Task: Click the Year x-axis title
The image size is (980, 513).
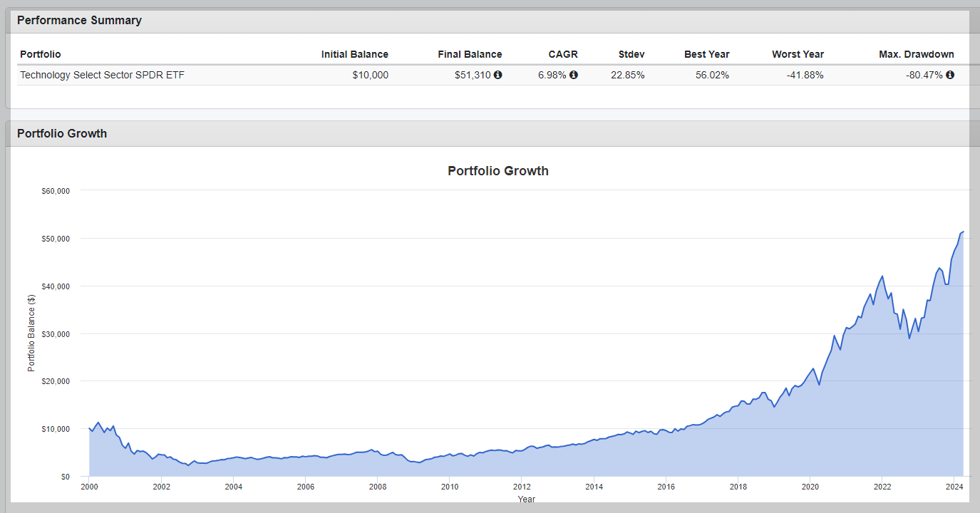Action: tap(527, 499)
